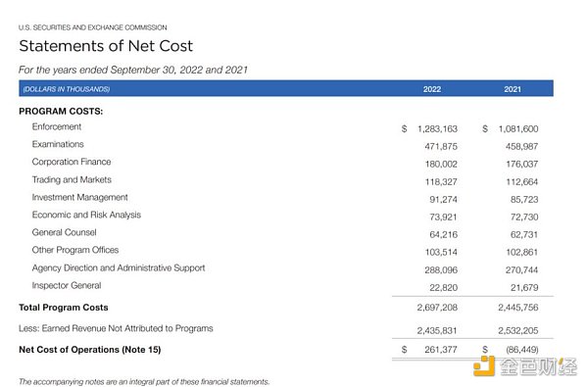Click the 2022 total value 2,697,208
Viewport: 588px width, 387px height.
[x=437, y=308]
